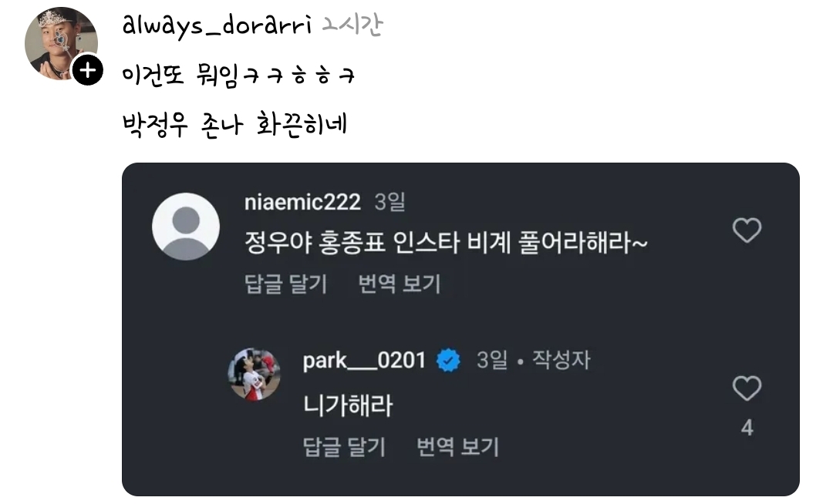Viewport: 833px width, 504px height.
Task: Open the like count 4 on park___0201's reply
Action: 747,428
